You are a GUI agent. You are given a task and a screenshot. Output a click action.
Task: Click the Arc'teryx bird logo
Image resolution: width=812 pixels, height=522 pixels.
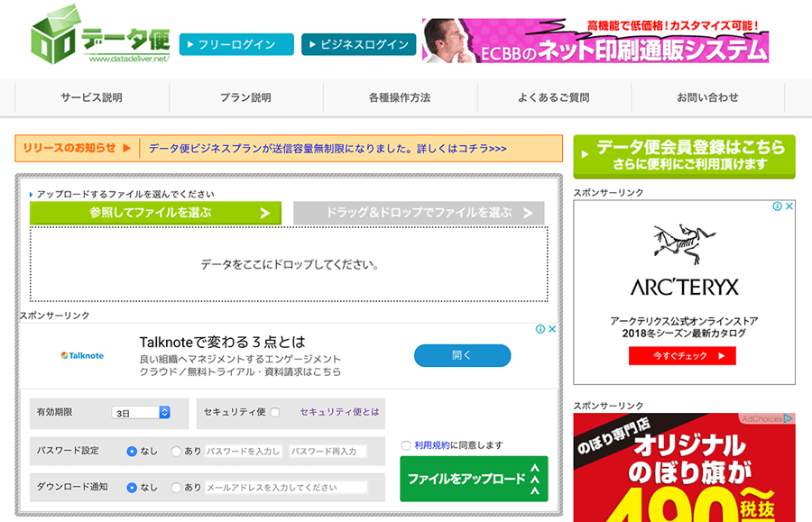[x=684, y=244]
